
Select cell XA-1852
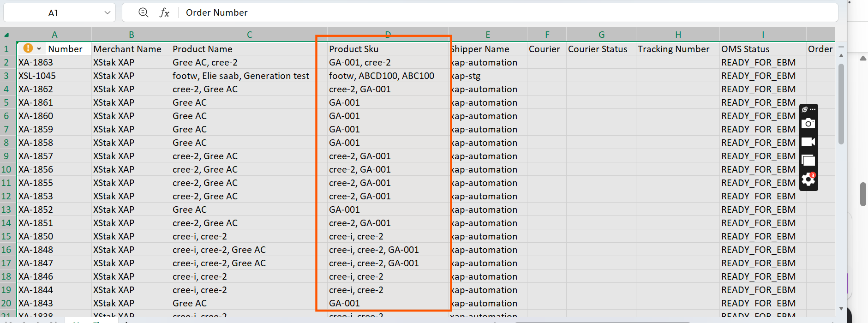coord(54,209)
